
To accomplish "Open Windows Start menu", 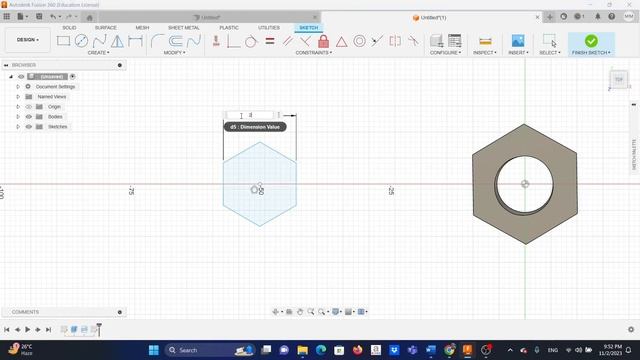I will coord(154,350).
